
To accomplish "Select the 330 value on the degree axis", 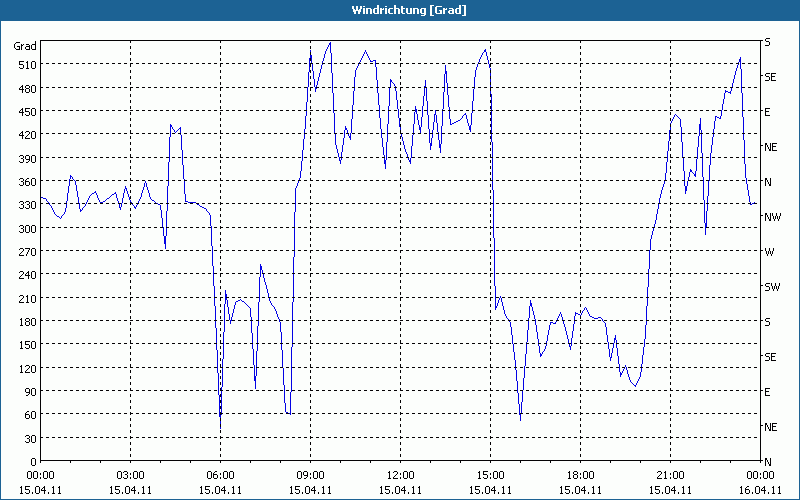I will pyautogui.click(x=28, y=205).
